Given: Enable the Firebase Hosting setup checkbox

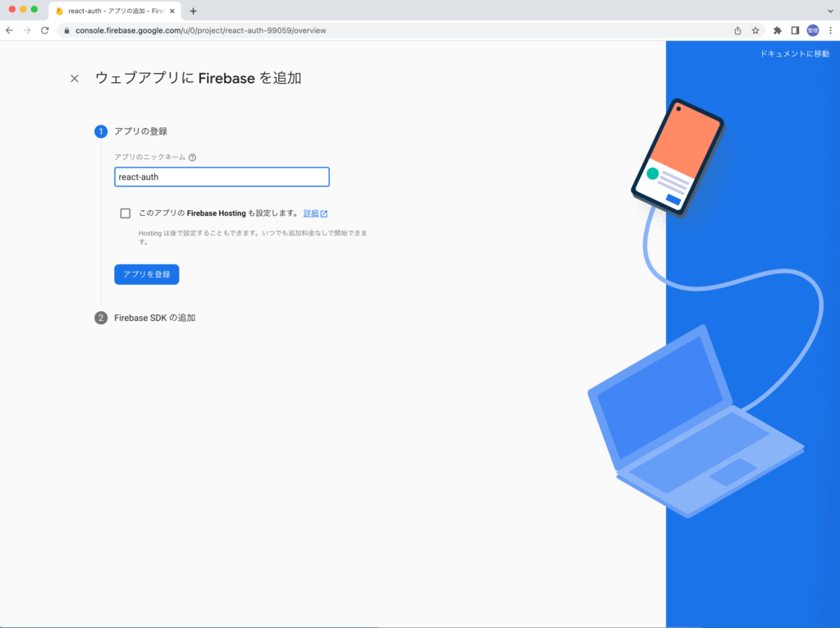Looking at the screenshot, I should 126,213.
